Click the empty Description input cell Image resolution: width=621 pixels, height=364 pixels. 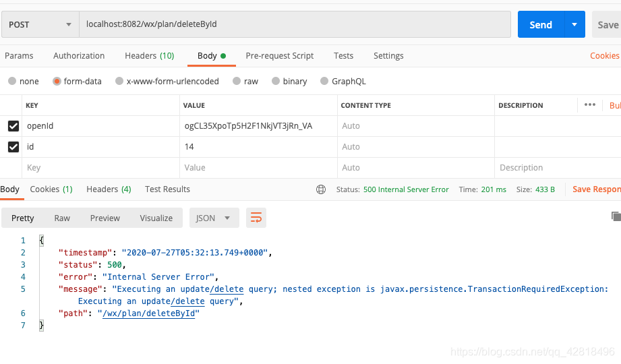tap(558, 168)
